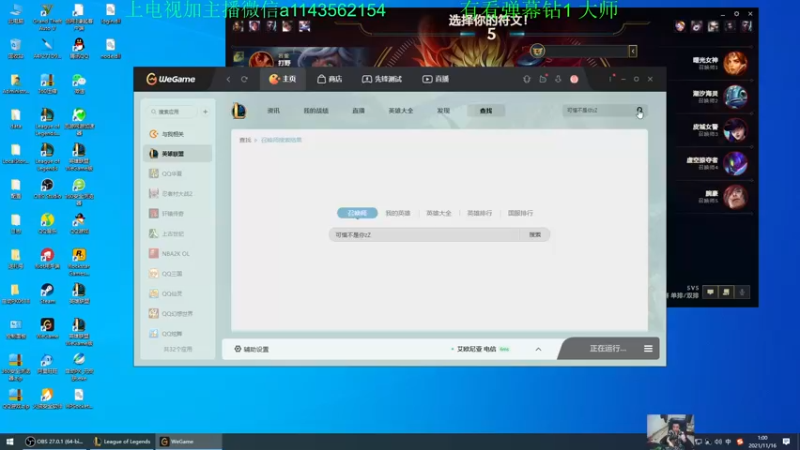
Task: Go back with WeGame back arrow
Action: tap(229, 79)
